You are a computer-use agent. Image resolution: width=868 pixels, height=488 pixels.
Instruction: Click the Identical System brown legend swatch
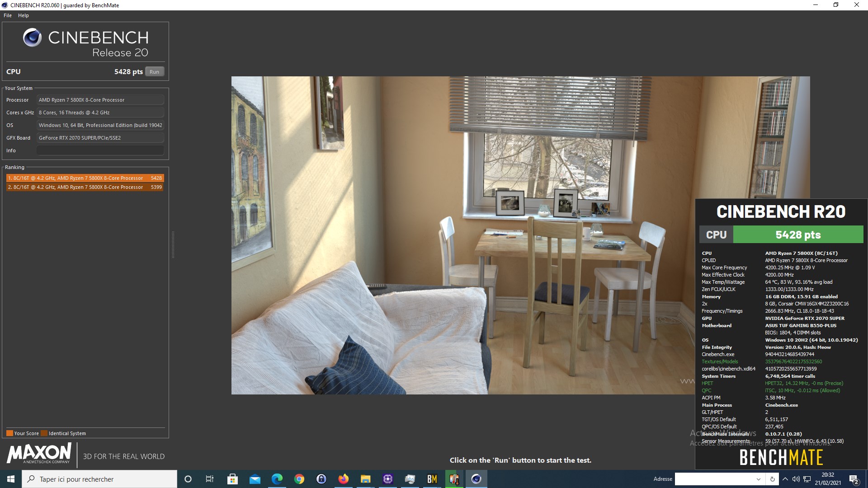pos(44,433)
